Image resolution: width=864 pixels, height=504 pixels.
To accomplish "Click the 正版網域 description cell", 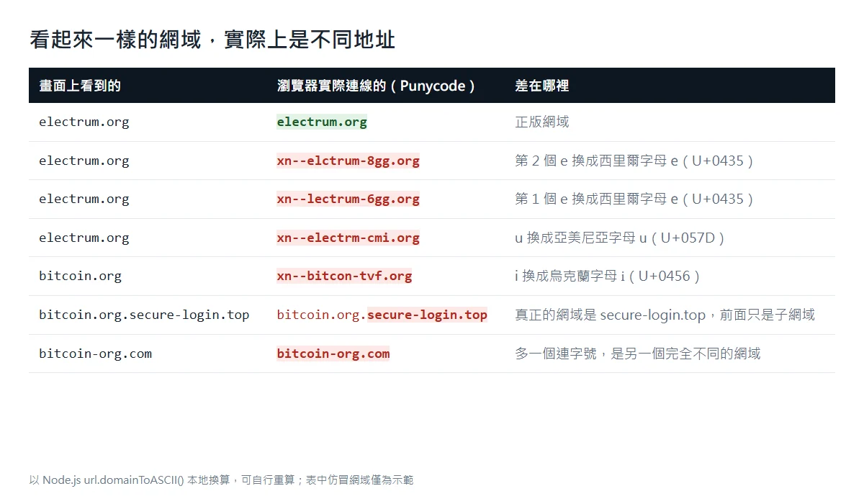I will click(x=542, y=122).
